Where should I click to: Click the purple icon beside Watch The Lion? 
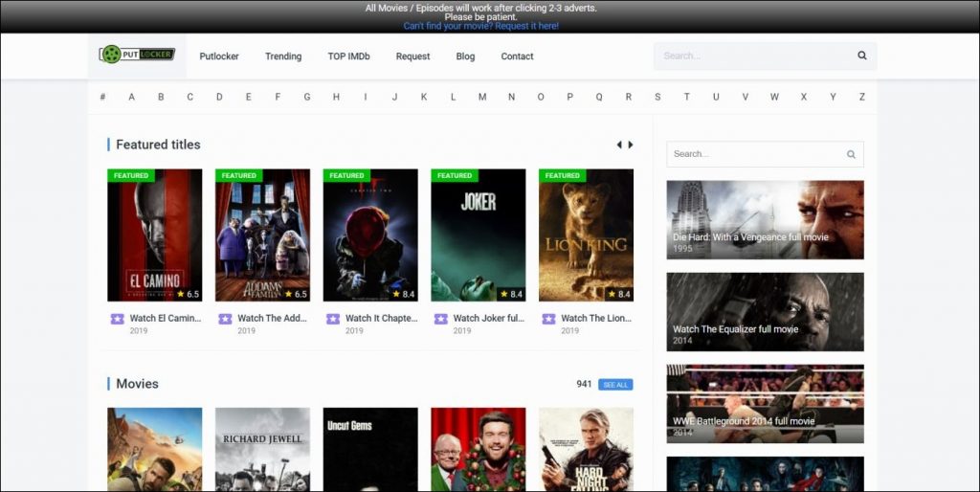(548, 319)
